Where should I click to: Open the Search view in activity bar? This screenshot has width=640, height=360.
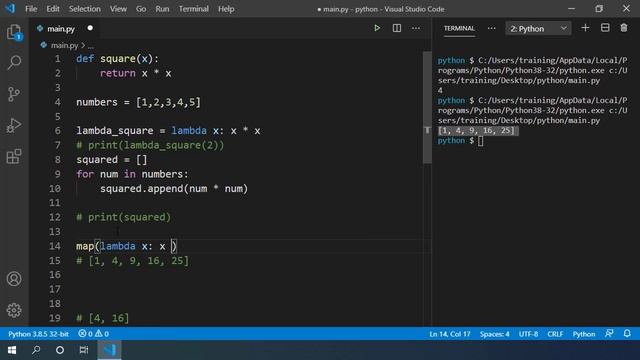14,62
